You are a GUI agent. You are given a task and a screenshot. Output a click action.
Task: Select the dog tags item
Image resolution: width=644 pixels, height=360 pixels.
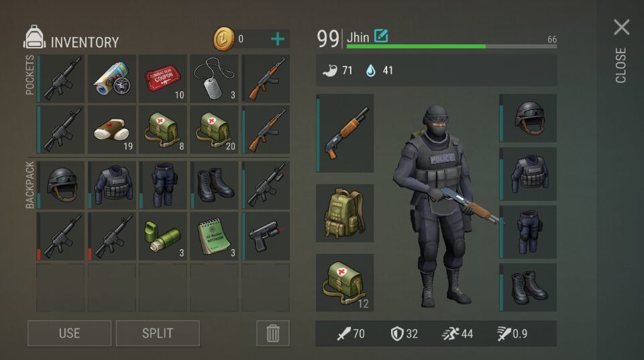214,79
